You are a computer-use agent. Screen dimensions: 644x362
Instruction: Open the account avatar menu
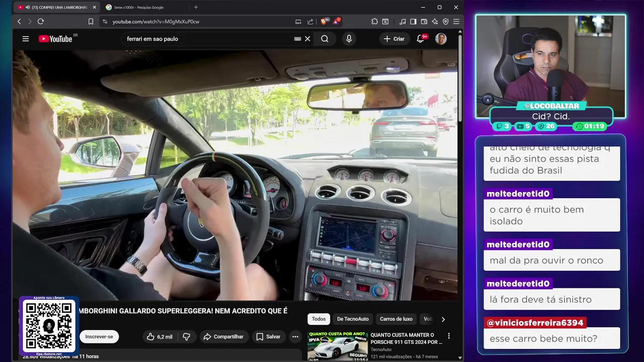[441, 39]
